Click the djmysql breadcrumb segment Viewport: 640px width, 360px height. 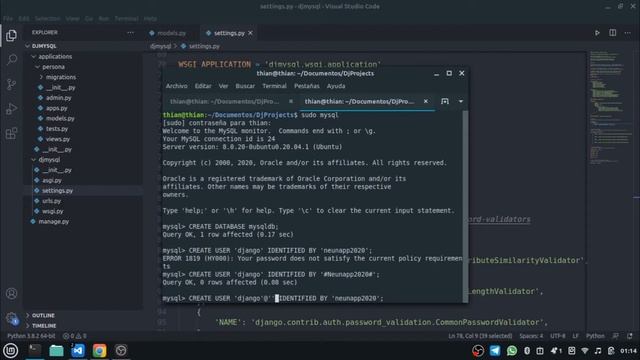[x=160, y=46]
